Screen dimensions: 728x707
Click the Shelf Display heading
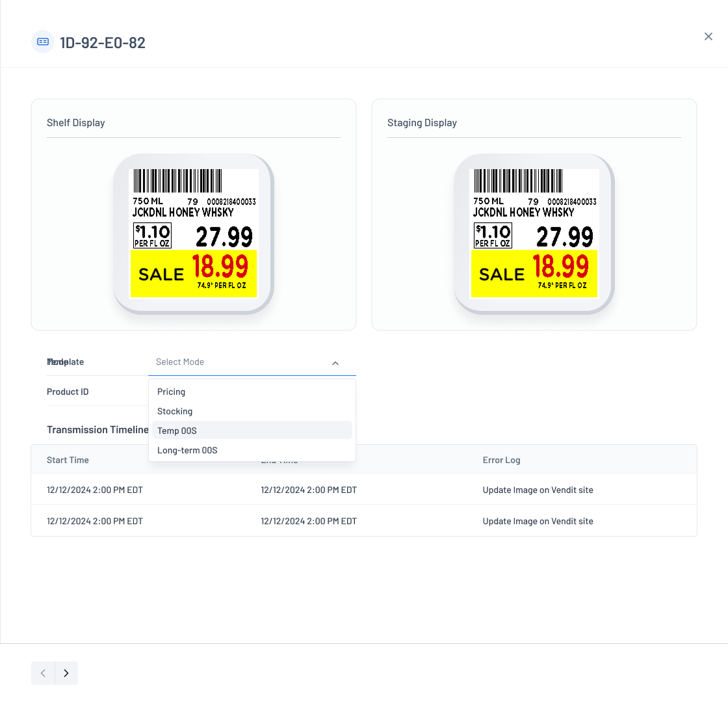click(x=75, y=123)
